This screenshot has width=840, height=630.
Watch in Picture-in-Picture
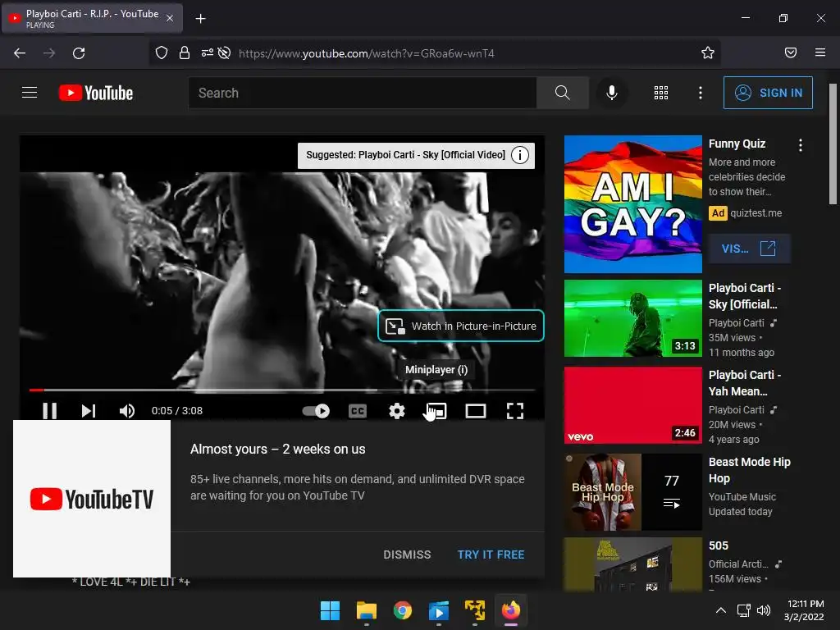461,326
